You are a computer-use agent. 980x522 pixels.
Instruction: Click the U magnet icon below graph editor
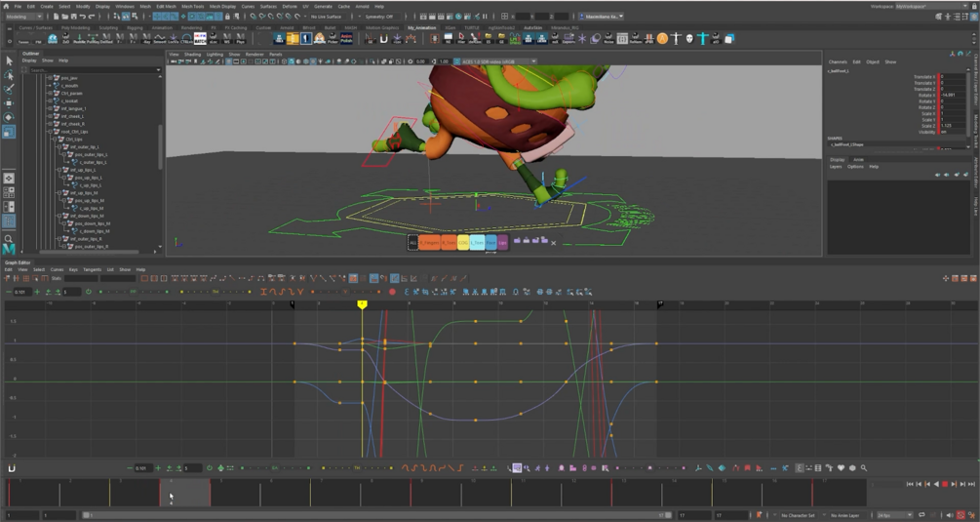(12, 467)
